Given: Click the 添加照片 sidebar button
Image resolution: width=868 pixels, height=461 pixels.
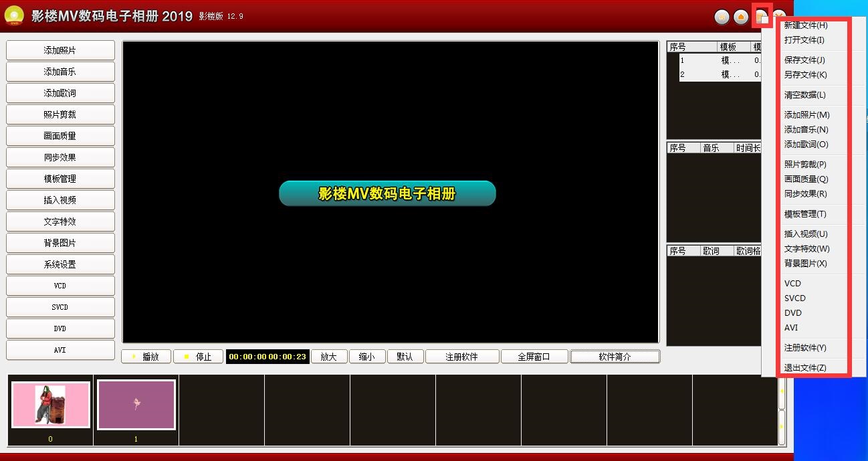Looking at the screenshot, I should (x=60, y=50).
